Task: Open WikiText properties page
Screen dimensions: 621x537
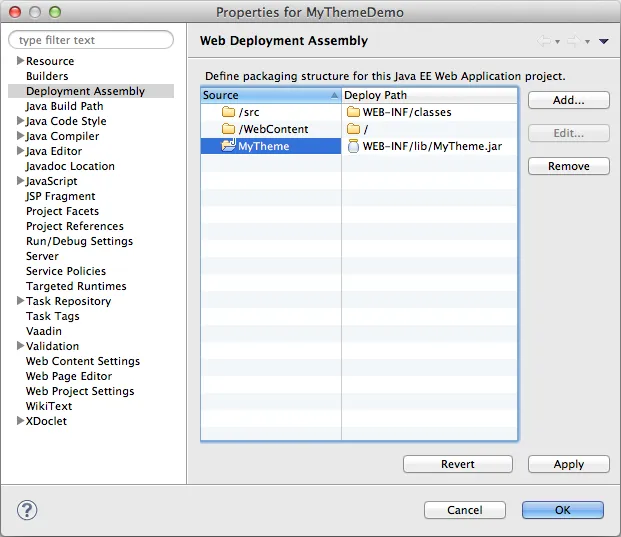Action: tap(49, 406)
